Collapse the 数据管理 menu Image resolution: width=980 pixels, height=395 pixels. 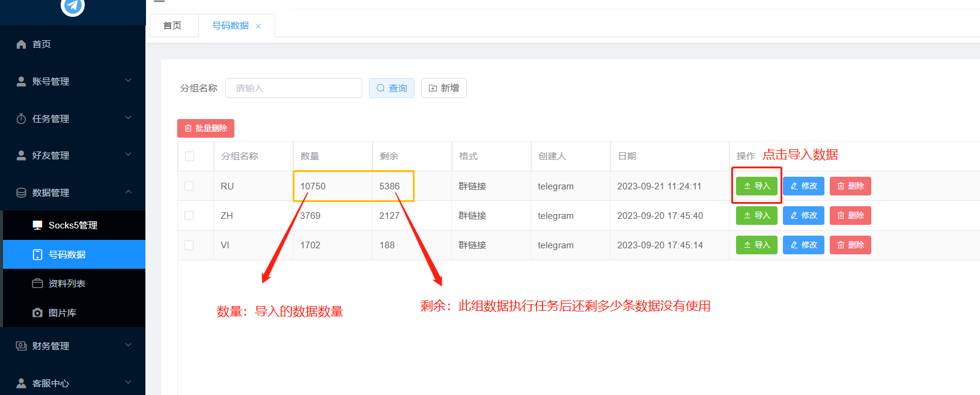click(72, 193)
